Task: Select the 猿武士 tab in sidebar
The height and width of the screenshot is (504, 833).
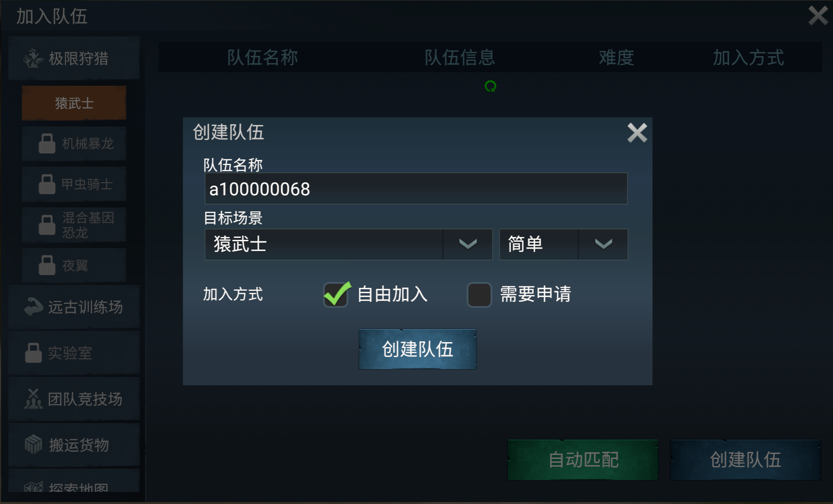Action: coord(74,103)
